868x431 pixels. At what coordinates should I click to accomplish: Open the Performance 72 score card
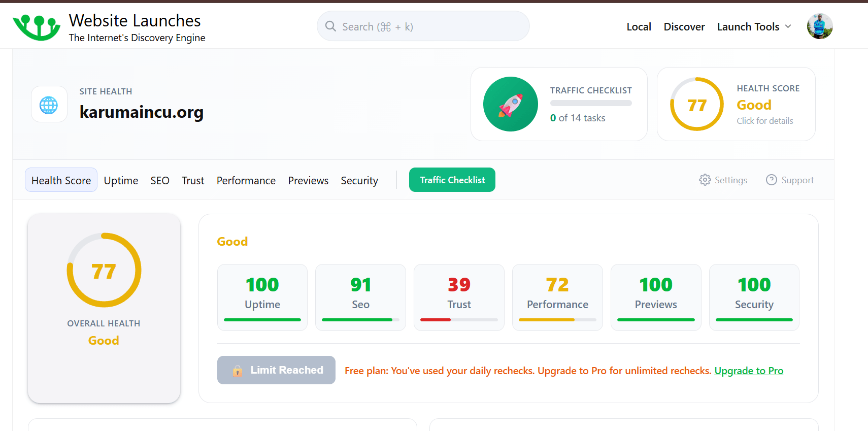[557, 297]
